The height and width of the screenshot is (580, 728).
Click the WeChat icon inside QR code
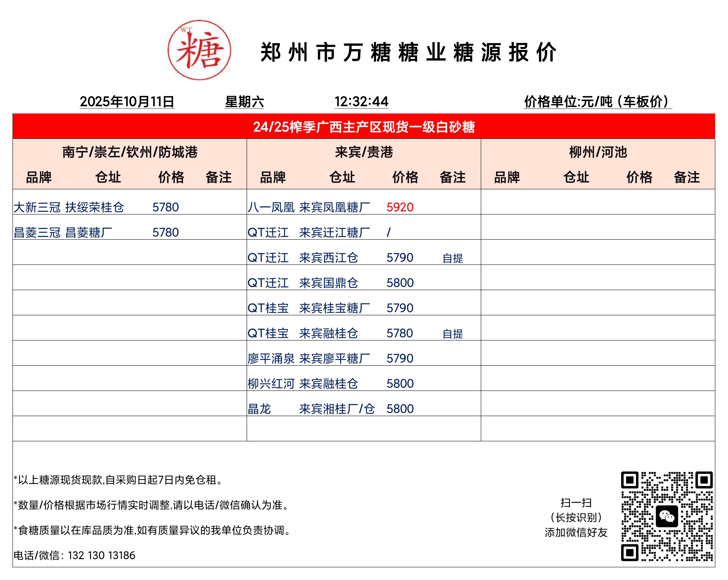pos(667,516)
